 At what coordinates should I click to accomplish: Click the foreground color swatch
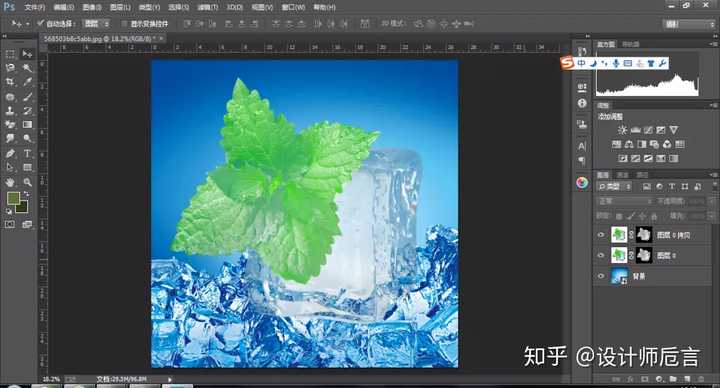[x=13, y=199]
